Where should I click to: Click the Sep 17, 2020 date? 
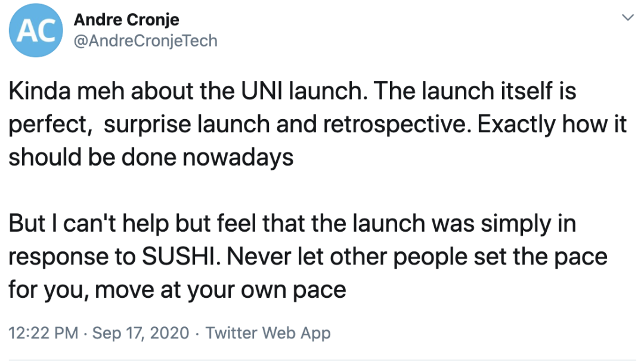[x=141, y=333]
